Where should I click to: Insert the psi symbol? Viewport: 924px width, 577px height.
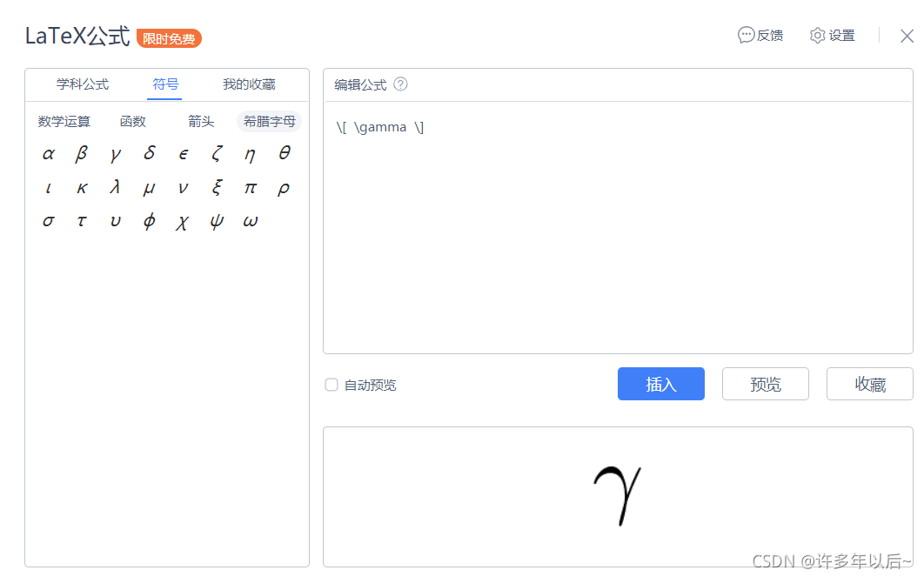coord(217,222)
